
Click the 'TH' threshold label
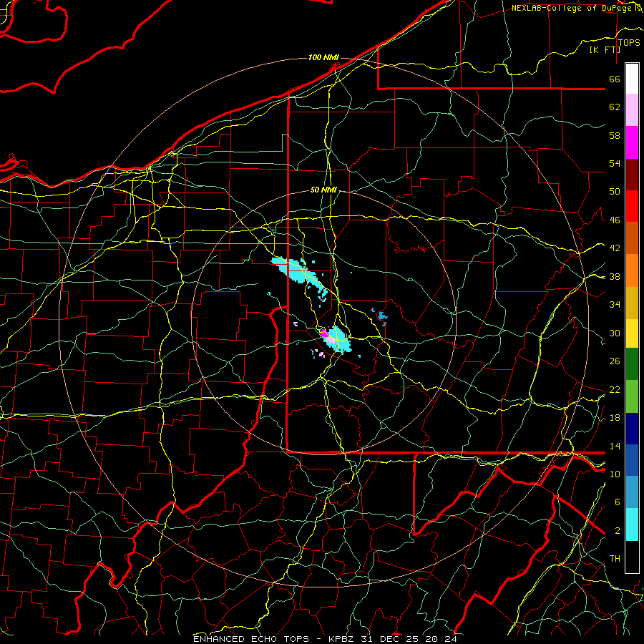(x=615, y=558)
